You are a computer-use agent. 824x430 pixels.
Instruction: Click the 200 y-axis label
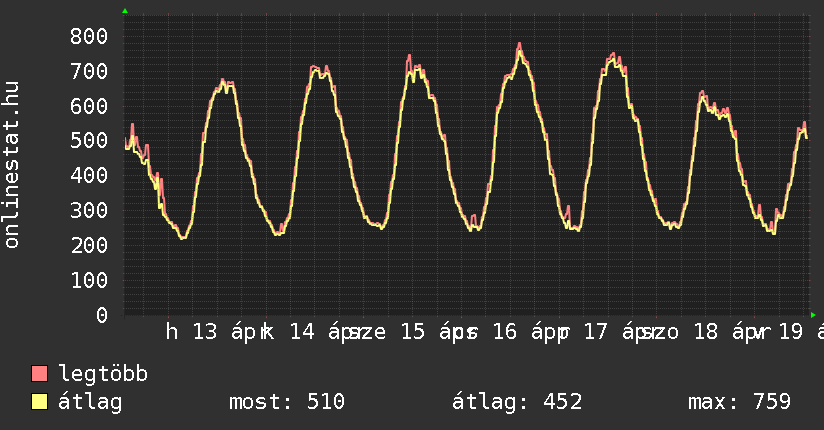89,245
